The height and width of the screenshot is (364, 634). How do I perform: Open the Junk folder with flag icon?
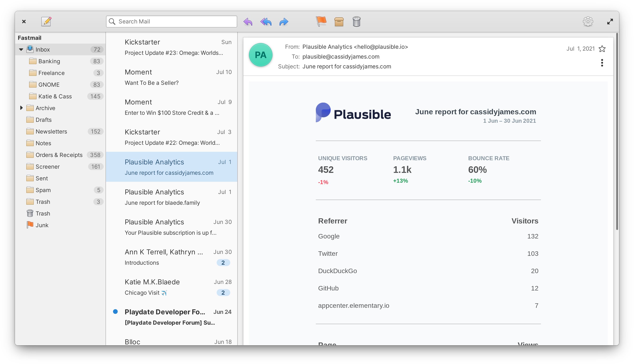[42, 225]
